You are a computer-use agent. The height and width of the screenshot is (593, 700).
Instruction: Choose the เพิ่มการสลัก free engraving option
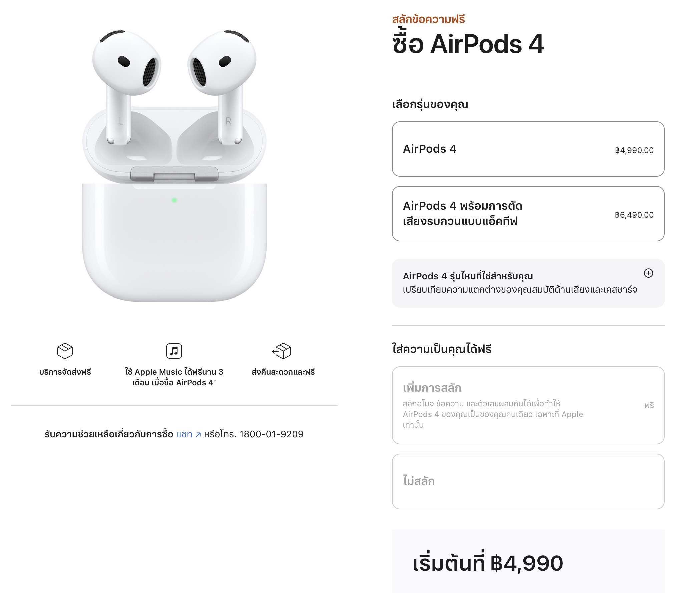click(528, 405)
